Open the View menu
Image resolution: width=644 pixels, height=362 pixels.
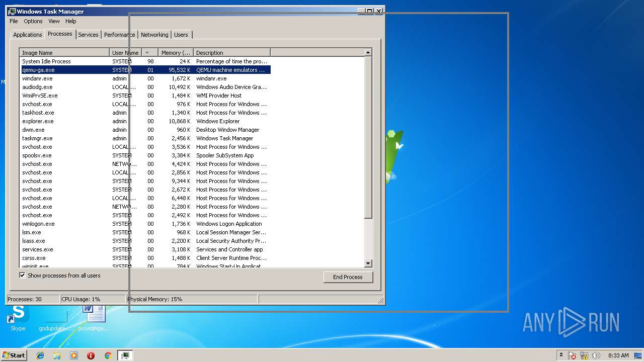(x=54, y=21)
